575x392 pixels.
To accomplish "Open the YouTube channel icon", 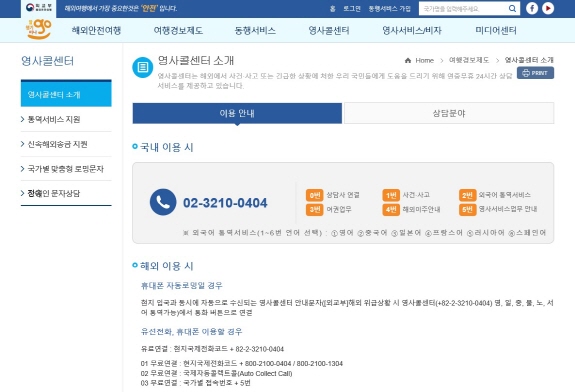I will coord(548,8).
